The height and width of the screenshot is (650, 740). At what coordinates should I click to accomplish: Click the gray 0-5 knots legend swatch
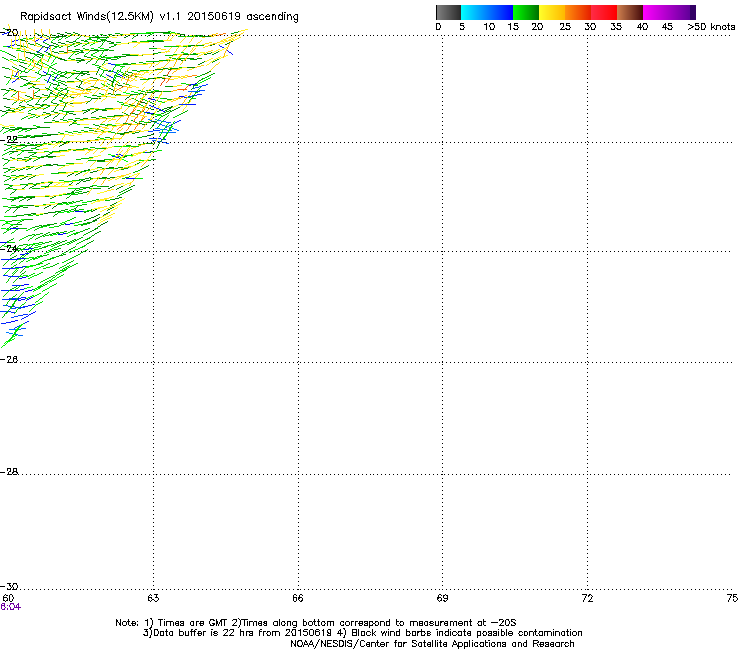point(448,12)
